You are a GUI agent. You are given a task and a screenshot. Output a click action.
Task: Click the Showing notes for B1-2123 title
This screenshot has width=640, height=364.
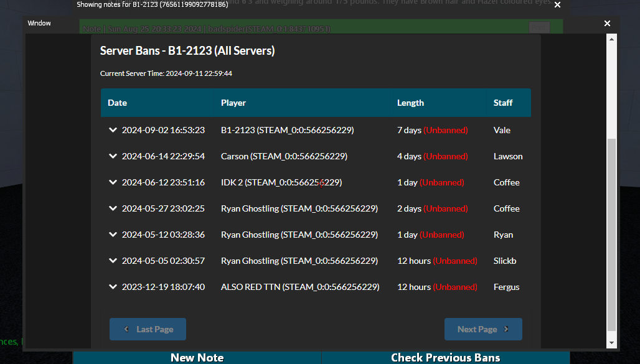(153, 4)
